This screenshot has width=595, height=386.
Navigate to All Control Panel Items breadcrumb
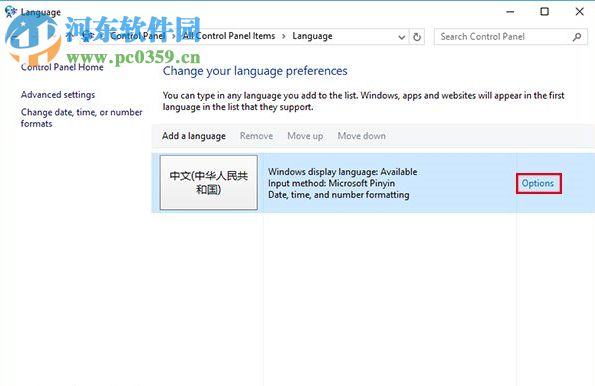point(229,36)
